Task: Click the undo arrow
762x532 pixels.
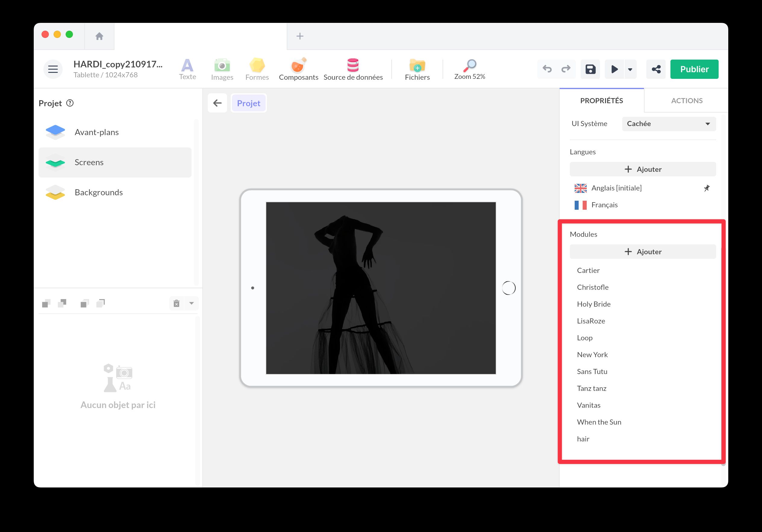Action: [x=547, y=69]
